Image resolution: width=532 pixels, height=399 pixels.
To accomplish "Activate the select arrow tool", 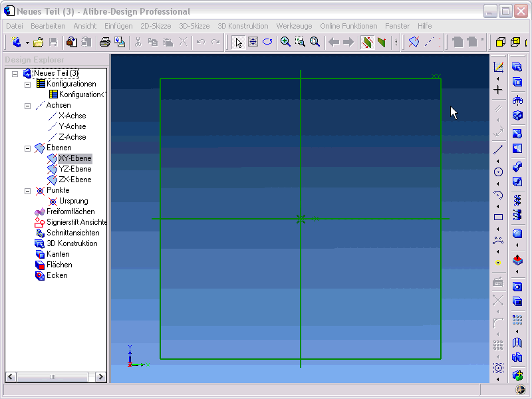I will click(239, 42).
